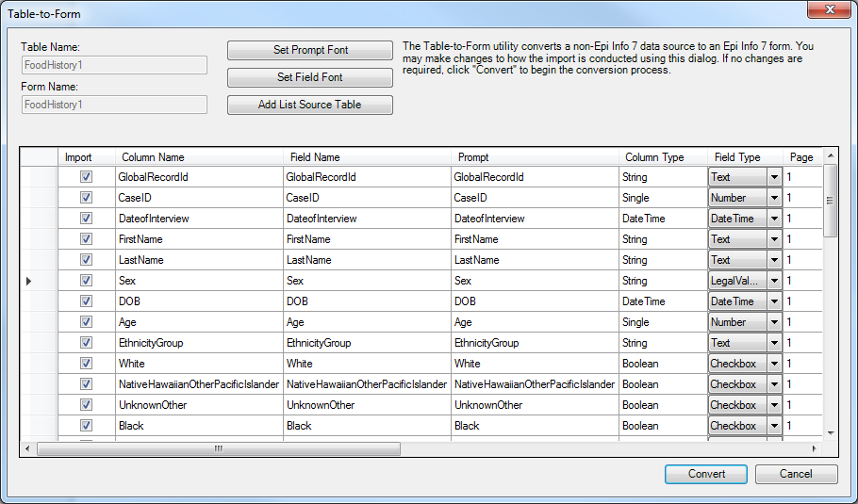Screen dimensions: 858x504
Task: Toggle Import checkbox for DateofInterview
Action: [86, 219]
